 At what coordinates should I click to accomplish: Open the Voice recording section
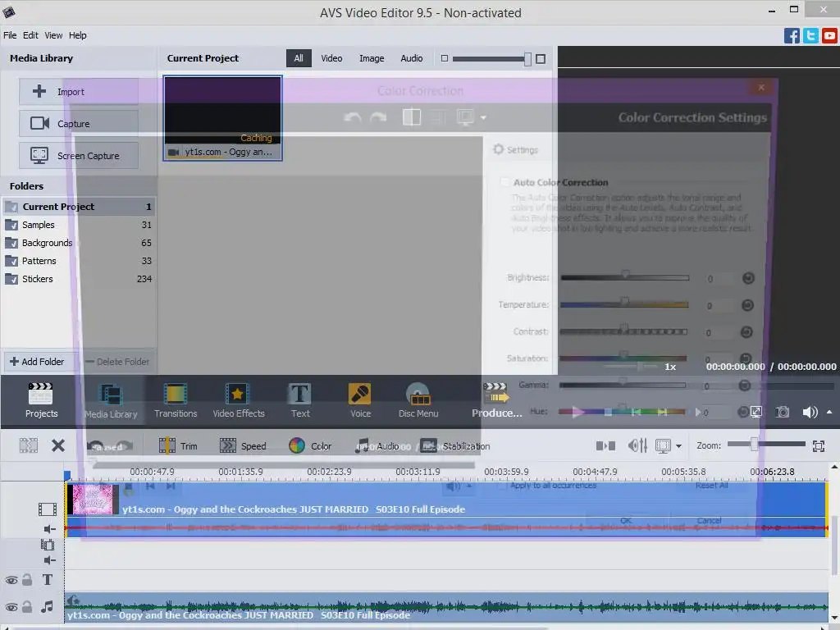coord(360,399)
